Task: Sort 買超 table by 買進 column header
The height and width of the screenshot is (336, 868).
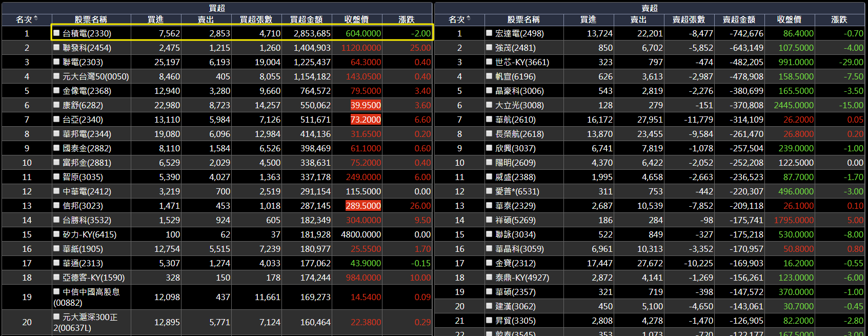Action: point(155,19)
